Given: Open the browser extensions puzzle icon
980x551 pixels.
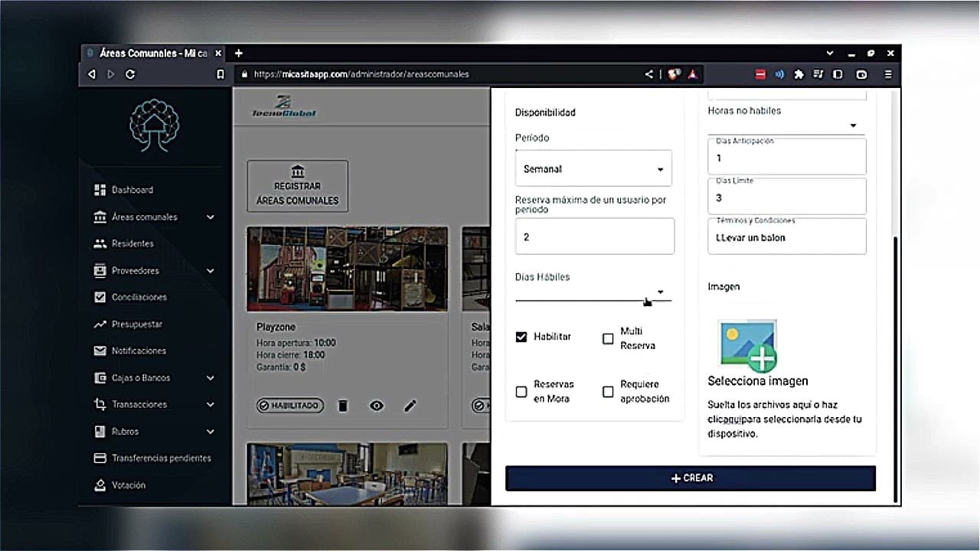Looking at the screenshot, I should pos(799,74).
